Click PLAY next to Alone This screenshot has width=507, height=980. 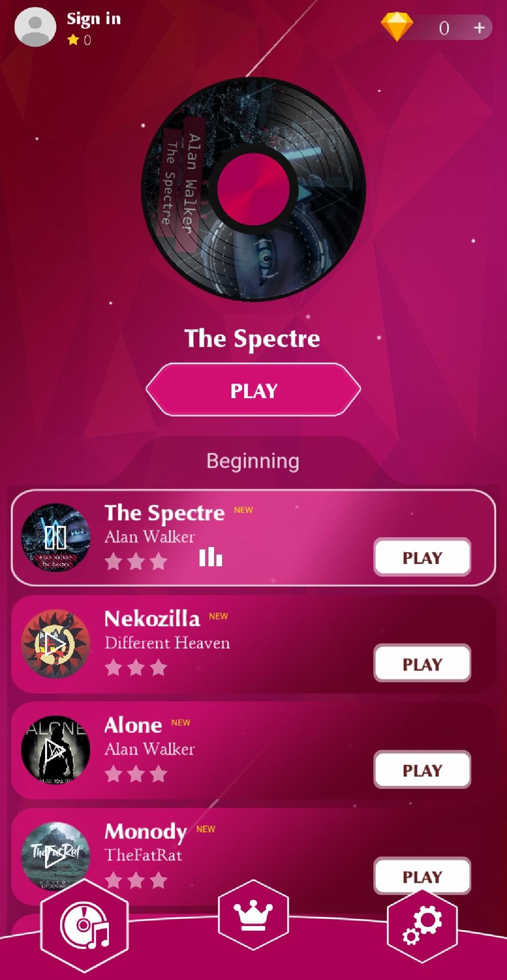pos(422,770)
